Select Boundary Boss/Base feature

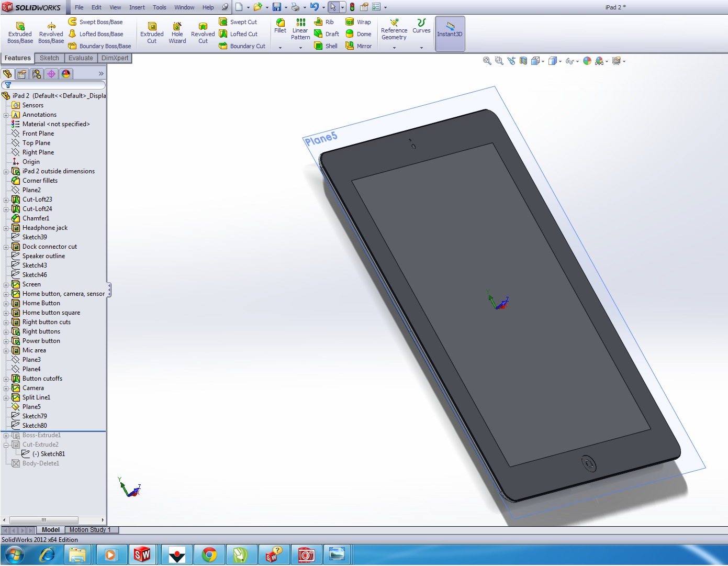[99, 46]
